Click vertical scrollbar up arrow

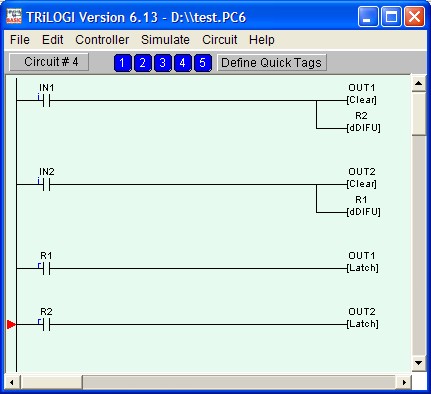[x=419, y=84]
